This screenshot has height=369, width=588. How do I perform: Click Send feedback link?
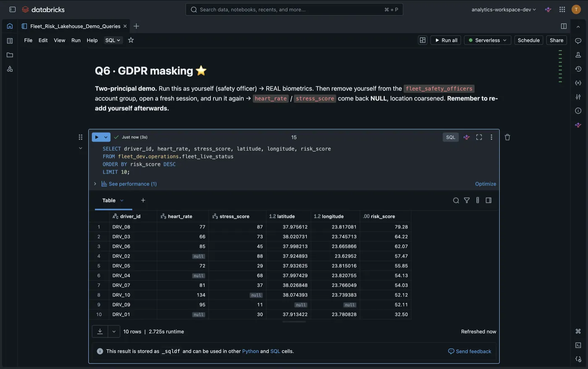click(470, 351)
